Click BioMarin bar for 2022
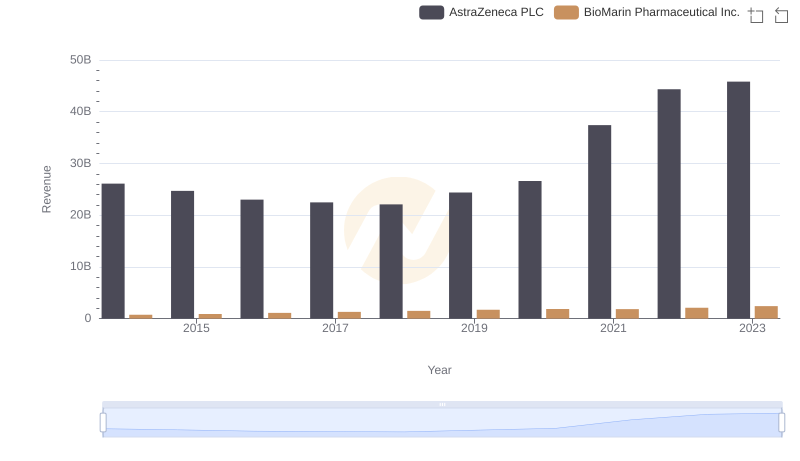The width and height of the screenshot is (800, 461). 696,313
